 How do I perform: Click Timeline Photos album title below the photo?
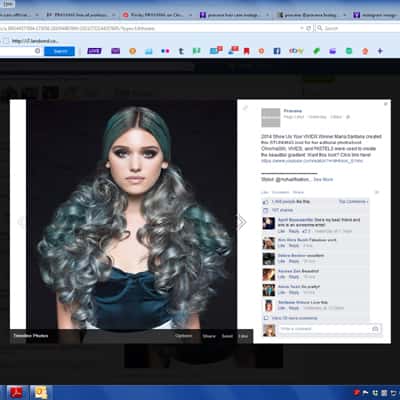point(30,336)
